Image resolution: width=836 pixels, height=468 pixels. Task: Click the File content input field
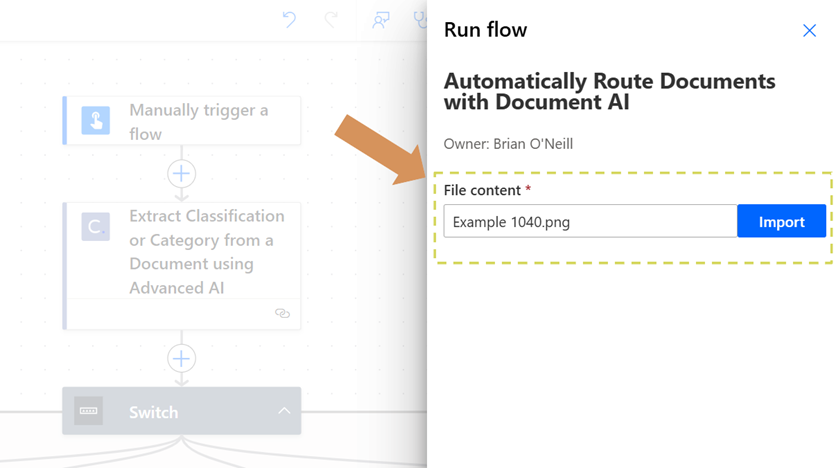590,222
